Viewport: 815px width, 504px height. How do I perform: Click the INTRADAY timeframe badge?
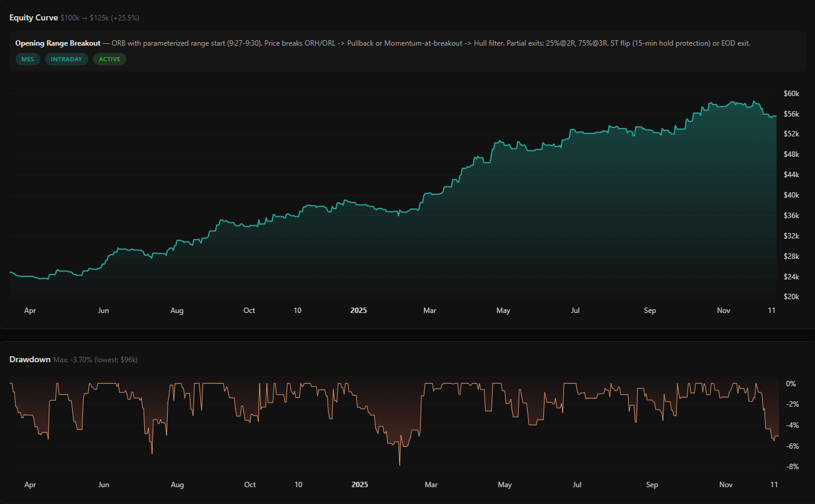(66, 59)
